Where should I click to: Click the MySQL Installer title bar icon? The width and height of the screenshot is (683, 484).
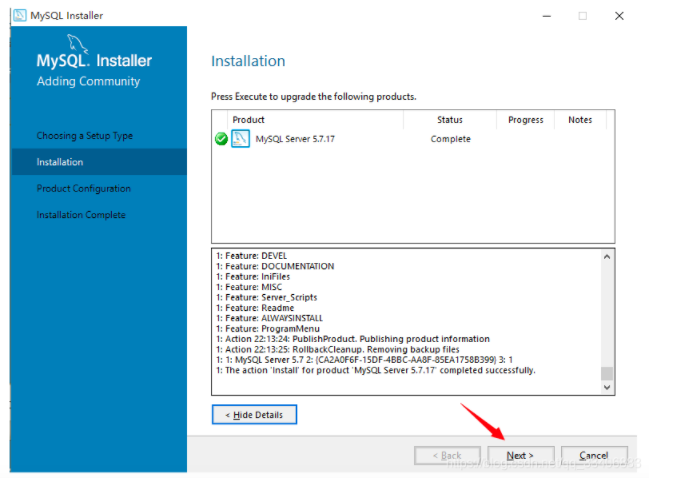(20, 15)
